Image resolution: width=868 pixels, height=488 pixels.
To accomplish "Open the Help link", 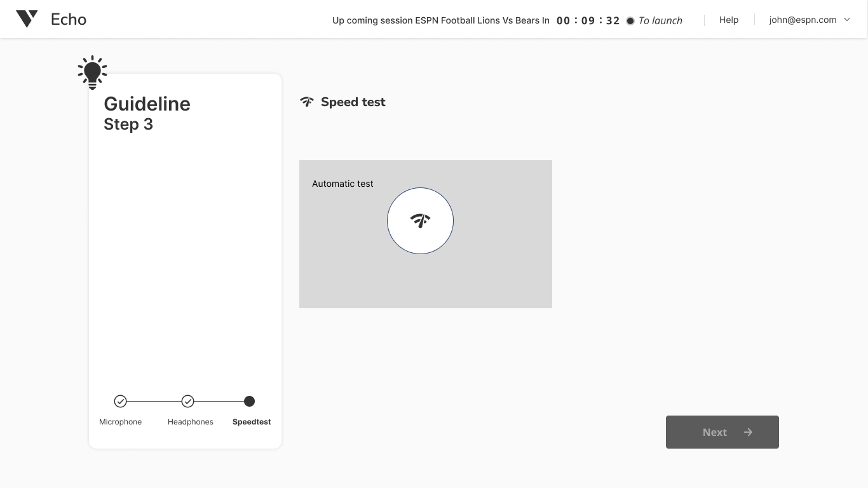I will click(x=729, y=20).
